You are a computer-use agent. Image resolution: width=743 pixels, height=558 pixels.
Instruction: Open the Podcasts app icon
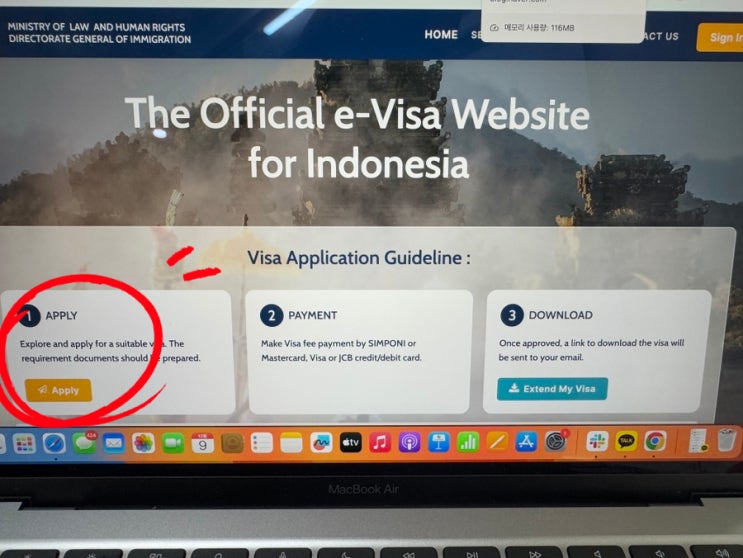[x=409, y=443]
